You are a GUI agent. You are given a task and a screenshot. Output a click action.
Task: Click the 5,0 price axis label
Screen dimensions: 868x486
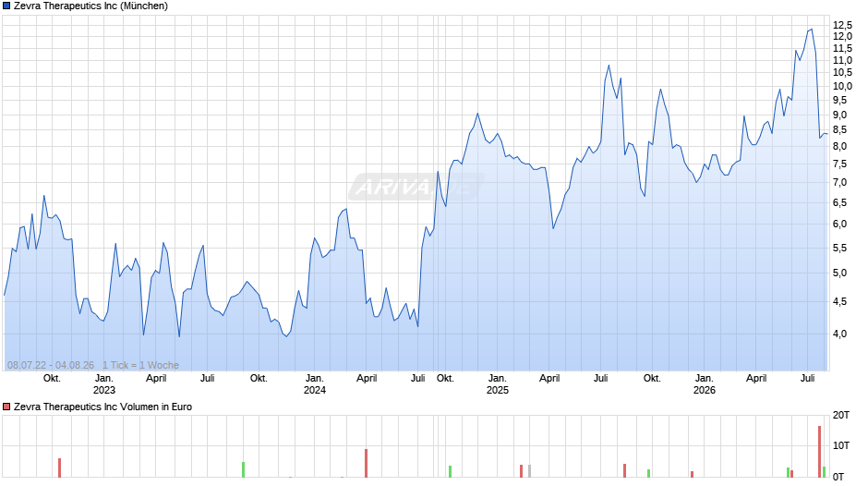pyautogui.click(x=839, y=273)
